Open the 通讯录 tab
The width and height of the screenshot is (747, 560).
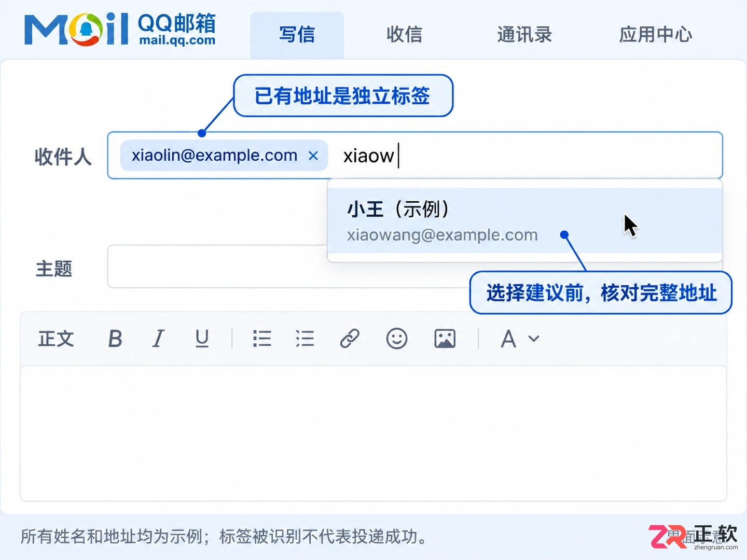pos(524,35)
